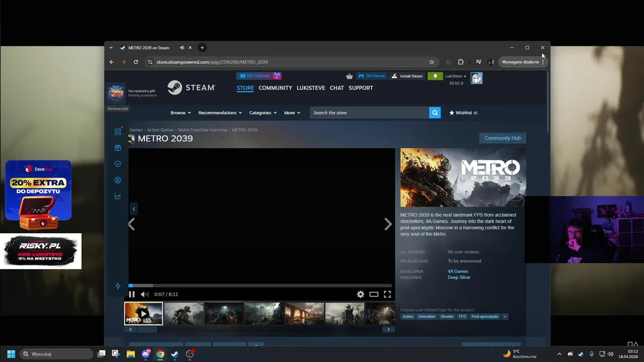Click the user avatar image
The height and width of the screenshot is (362, 644).
click(476, 78)
